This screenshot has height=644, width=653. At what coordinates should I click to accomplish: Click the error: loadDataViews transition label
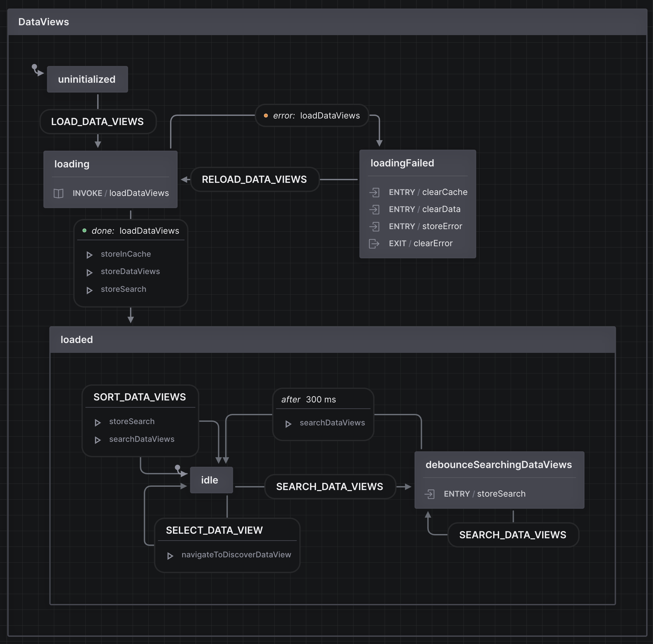tap(312, 116)
